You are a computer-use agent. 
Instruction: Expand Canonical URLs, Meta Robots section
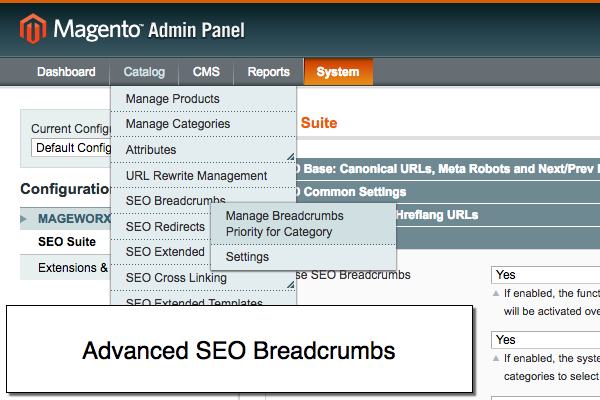(x=448, y=169)
